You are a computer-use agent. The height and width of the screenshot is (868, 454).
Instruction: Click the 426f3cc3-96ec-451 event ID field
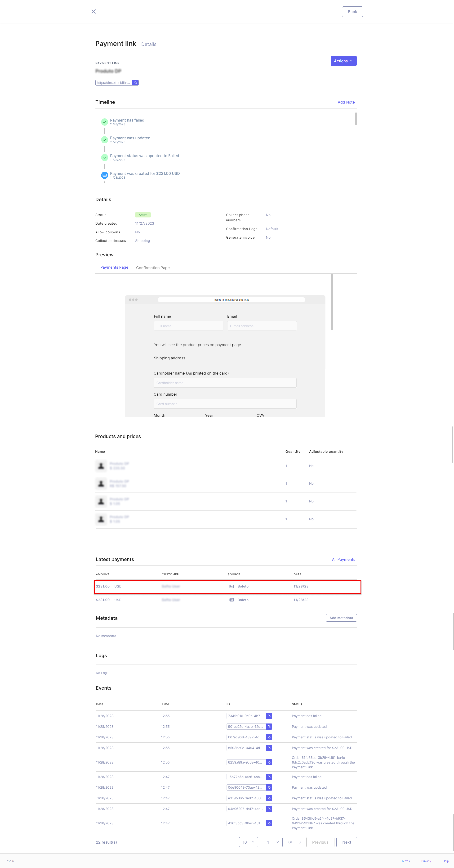[246, 823]
